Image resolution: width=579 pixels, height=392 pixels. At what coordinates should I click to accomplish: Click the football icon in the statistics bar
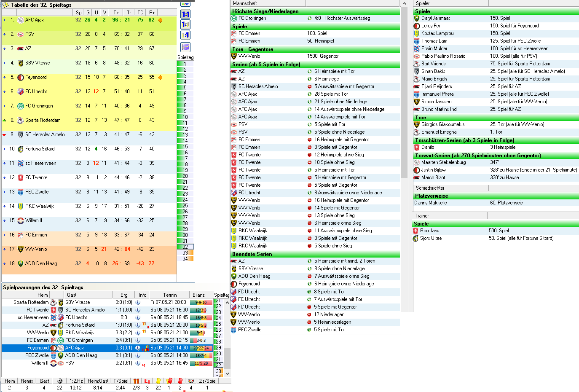point(59,381)
